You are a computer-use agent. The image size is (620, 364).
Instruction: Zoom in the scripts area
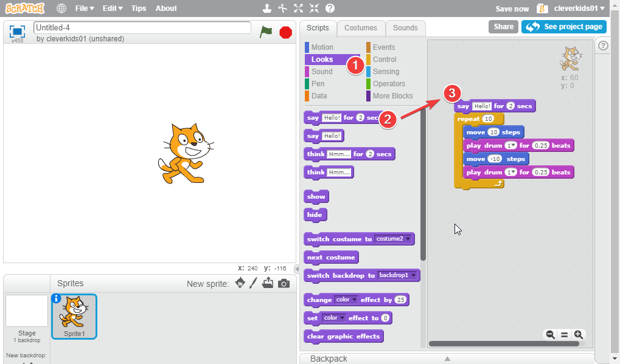point(579,335)
